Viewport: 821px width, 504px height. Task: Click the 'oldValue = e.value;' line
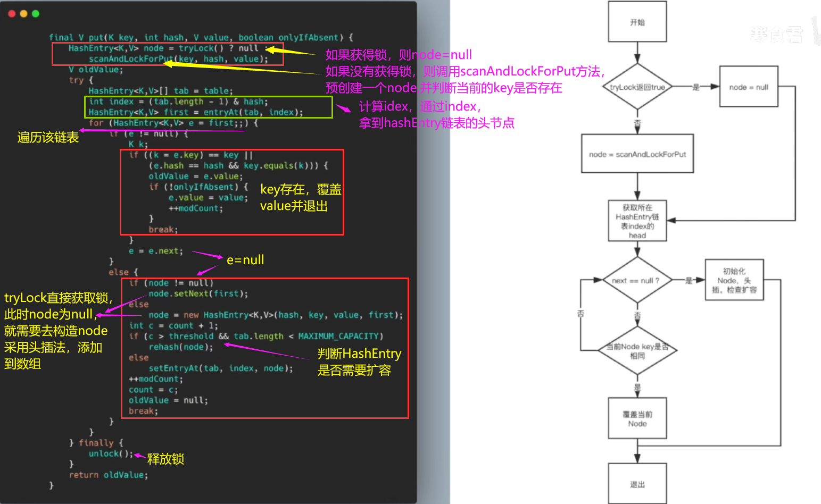click(x=196, y=176)
